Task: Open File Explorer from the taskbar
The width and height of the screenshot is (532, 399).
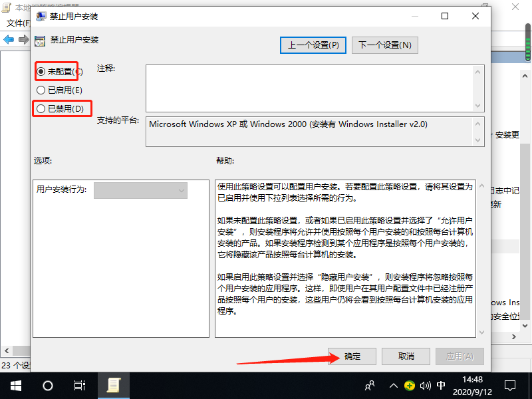Action: pyautogui.click(x=113, y=386)
